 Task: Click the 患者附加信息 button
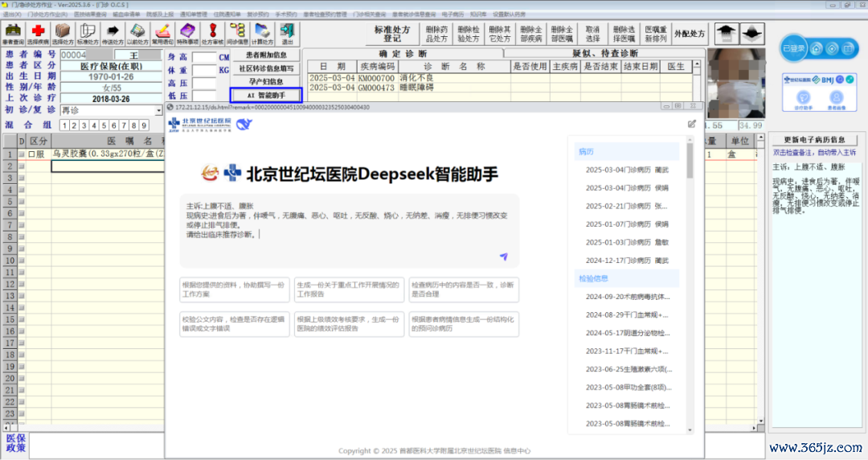point(266,55)
